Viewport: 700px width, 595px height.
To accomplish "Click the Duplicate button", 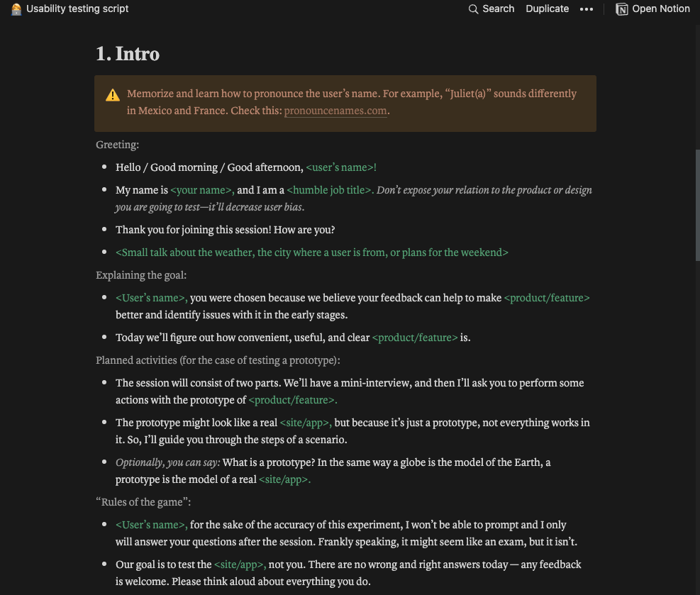I will pyautogui.click(x=547, y=9).
